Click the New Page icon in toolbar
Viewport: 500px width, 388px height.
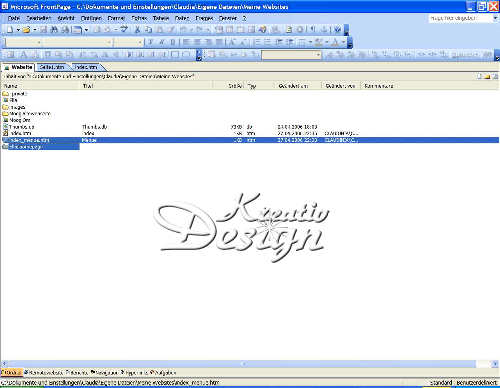[x=10, y=30]
